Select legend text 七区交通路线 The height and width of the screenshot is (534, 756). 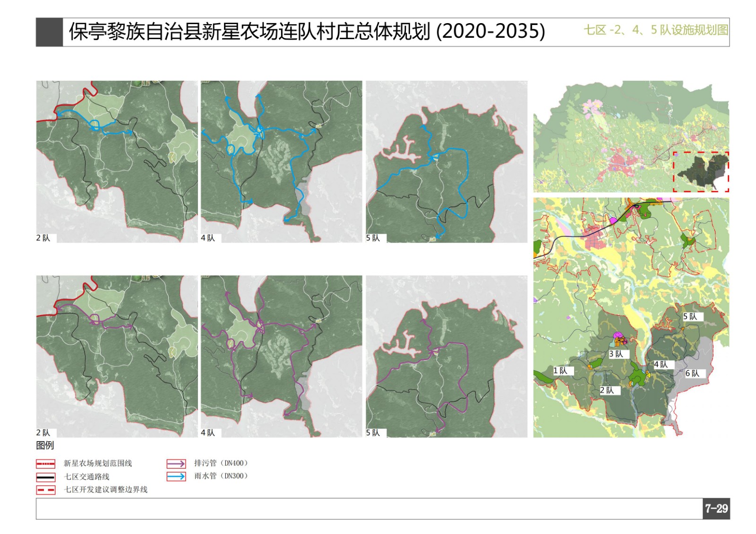pyautogui.click(x=86, y=477)
